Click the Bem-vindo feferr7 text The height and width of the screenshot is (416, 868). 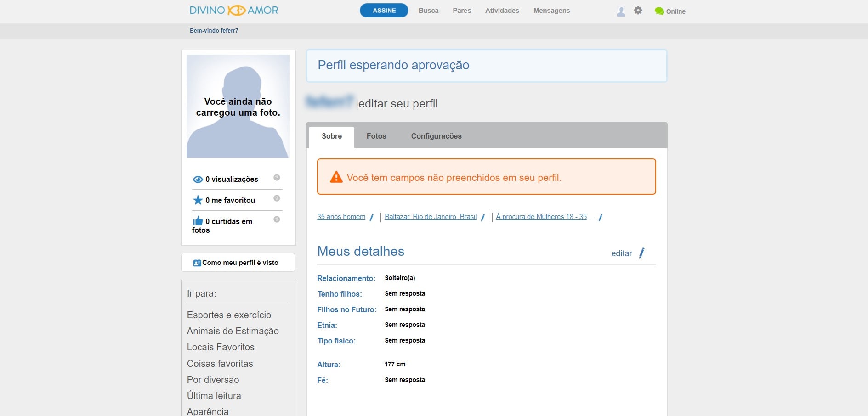click(214, 31)
